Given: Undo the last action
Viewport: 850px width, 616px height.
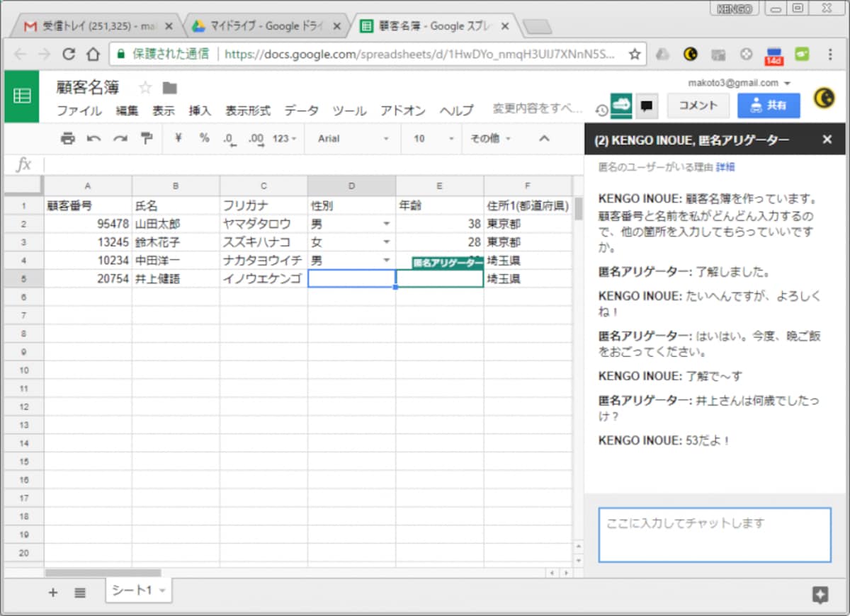Looking at the screenshot, I should pyautogui.click(x=93, y=139).
